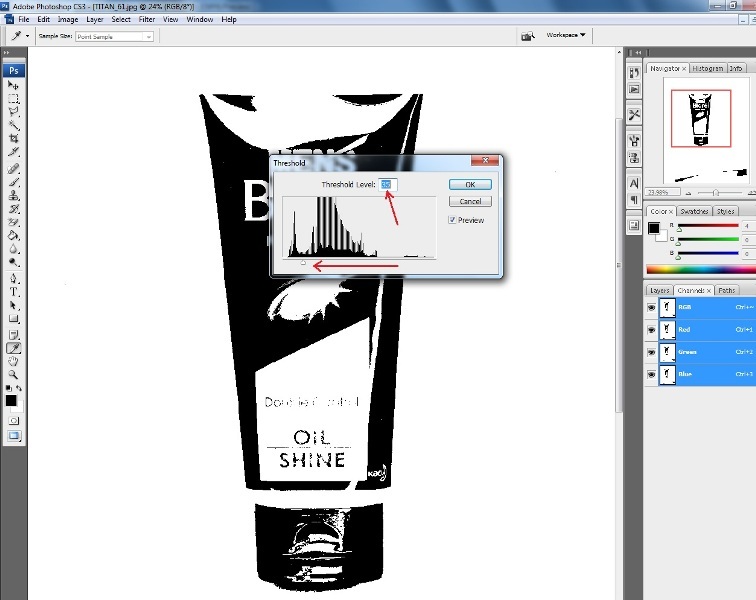The width and height of the screenshot is (756, 600).
Task: Open the Character panel icon in dock
Action: (x=634, y=183)
